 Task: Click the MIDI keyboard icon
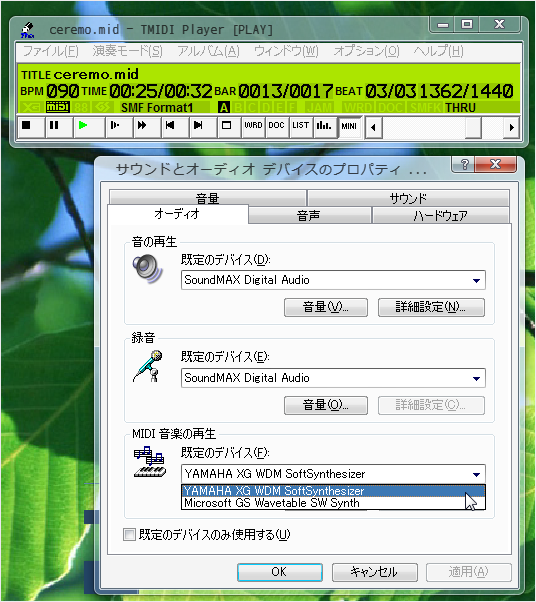pyautogui.click(x=150, y=462)
